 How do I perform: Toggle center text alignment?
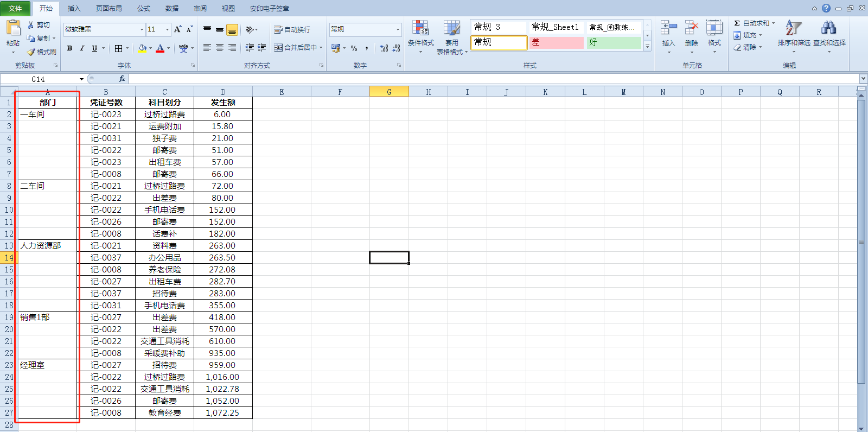point(220,48)
